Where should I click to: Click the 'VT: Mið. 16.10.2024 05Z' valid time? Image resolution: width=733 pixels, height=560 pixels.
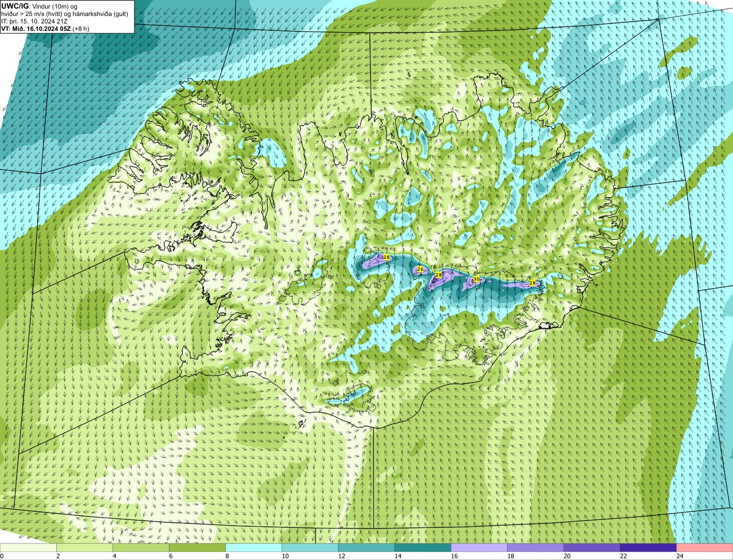pos(36,29)
